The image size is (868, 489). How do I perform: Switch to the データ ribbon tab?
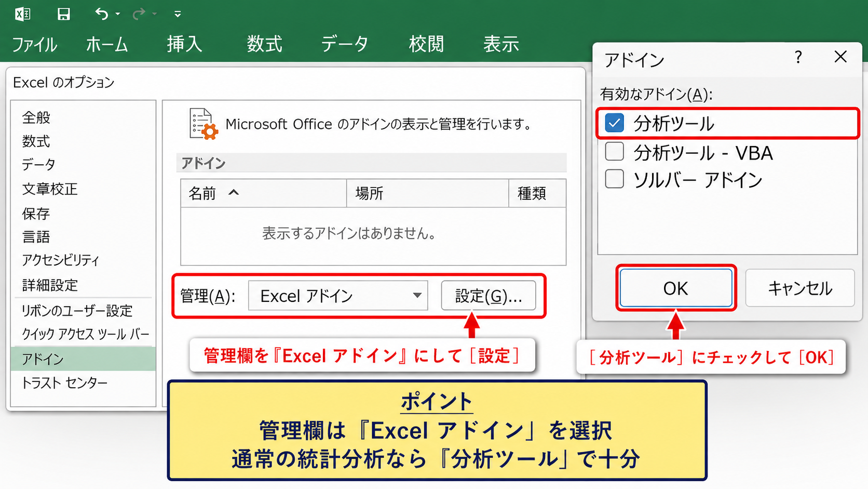(345, 44)
